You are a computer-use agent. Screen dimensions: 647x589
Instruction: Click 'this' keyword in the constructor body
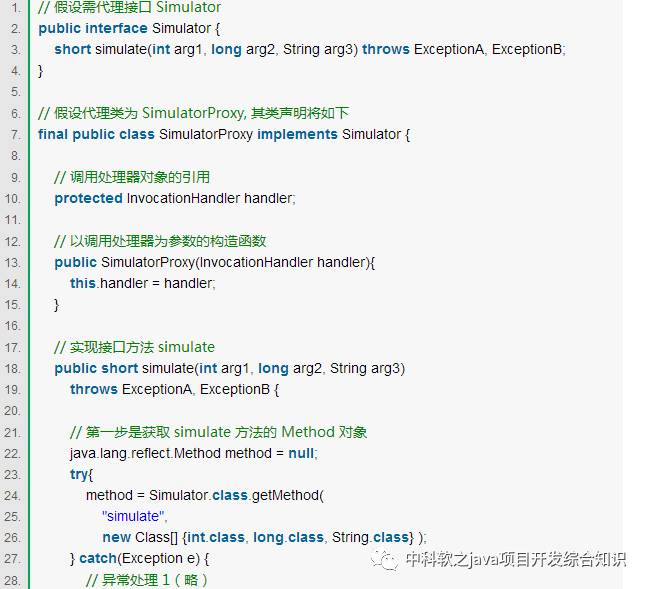[x=83, y=284]
